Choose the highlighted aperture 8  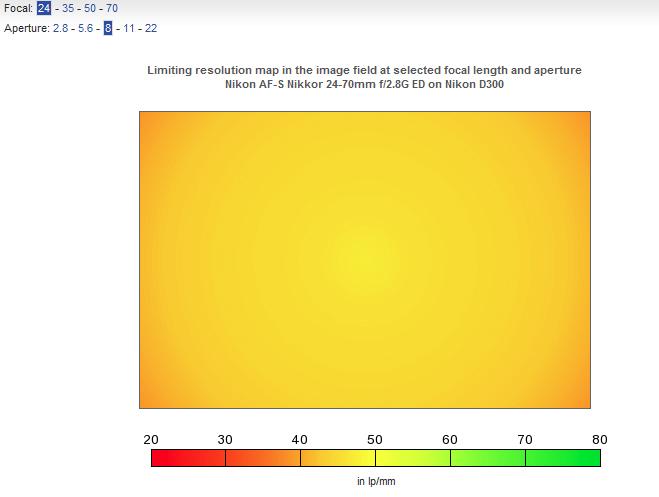(108, 28)
